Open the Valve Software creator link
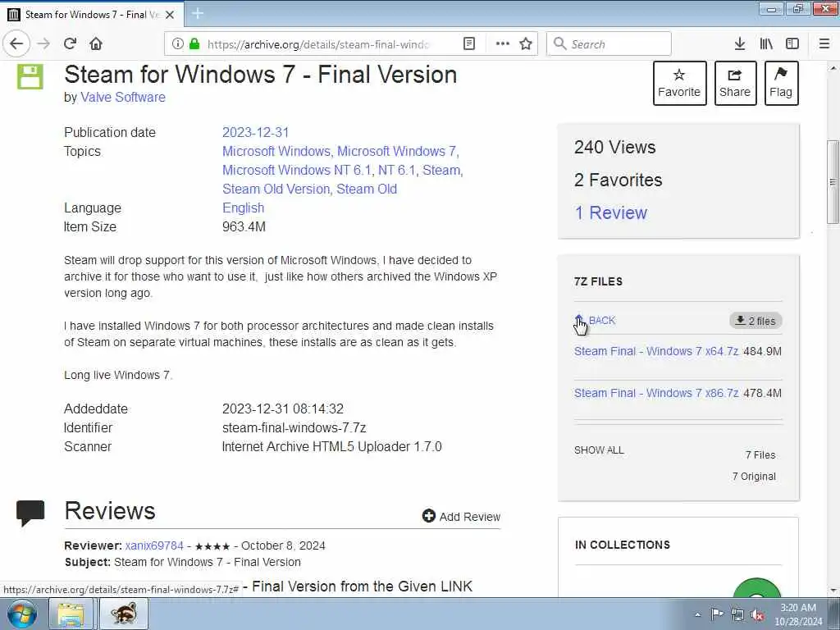 tap(123, 97)
